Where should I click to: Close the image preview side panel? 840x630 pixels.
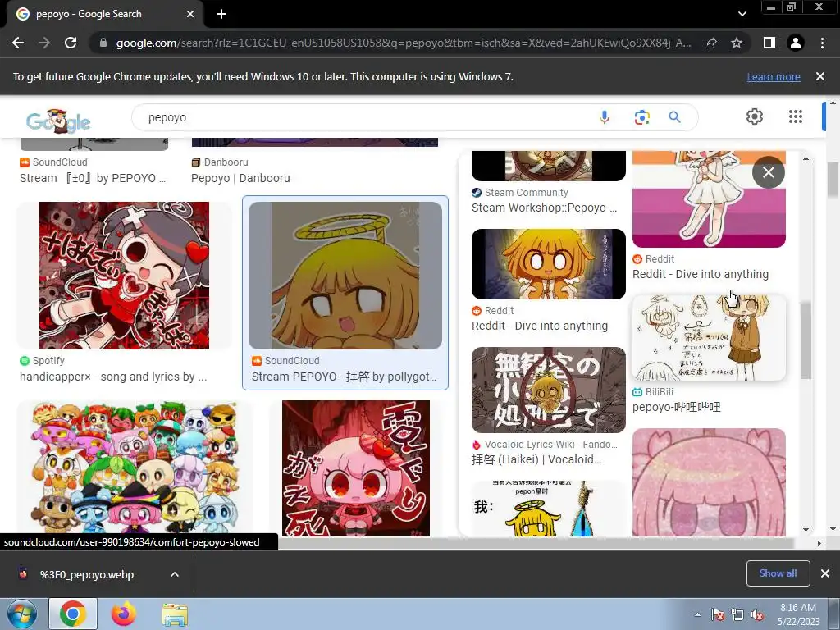pos(768,172)
